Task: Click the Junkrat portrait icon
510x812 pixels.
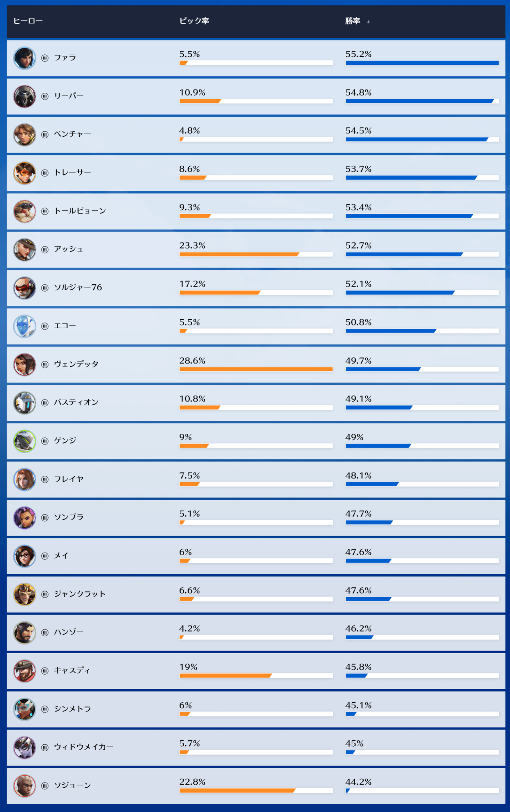Action: [x=24, y=594]
